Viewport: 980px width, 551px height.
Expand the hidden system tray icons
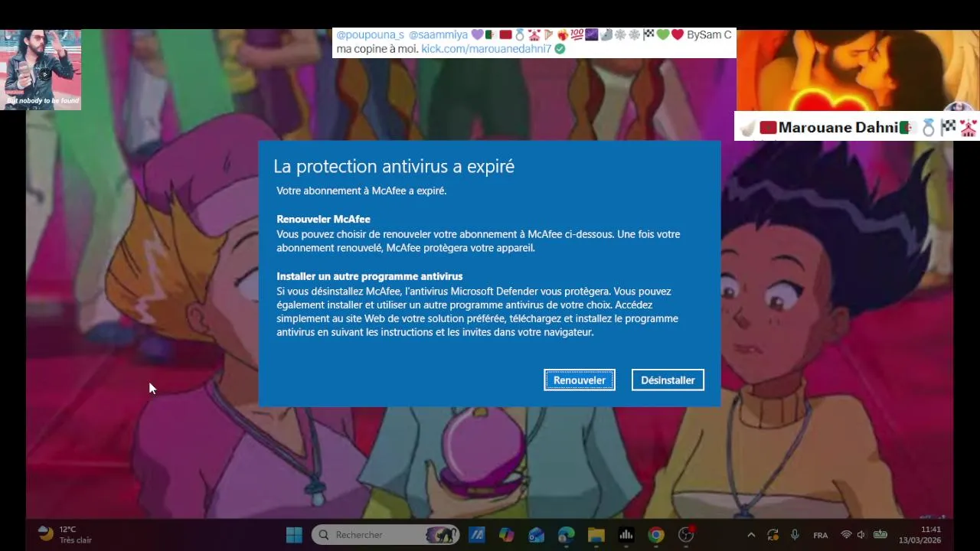click(x=751, y=535)
